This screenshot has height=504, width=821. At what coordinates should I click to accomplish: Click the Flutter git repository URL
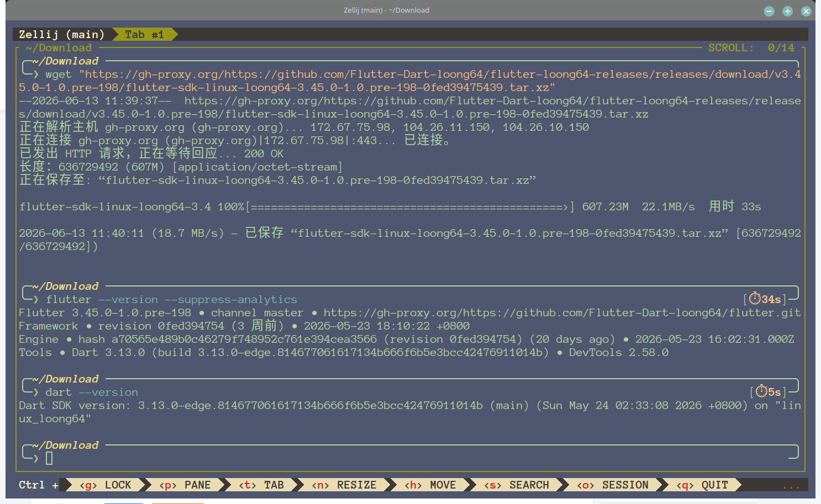[x=562, y=313]
